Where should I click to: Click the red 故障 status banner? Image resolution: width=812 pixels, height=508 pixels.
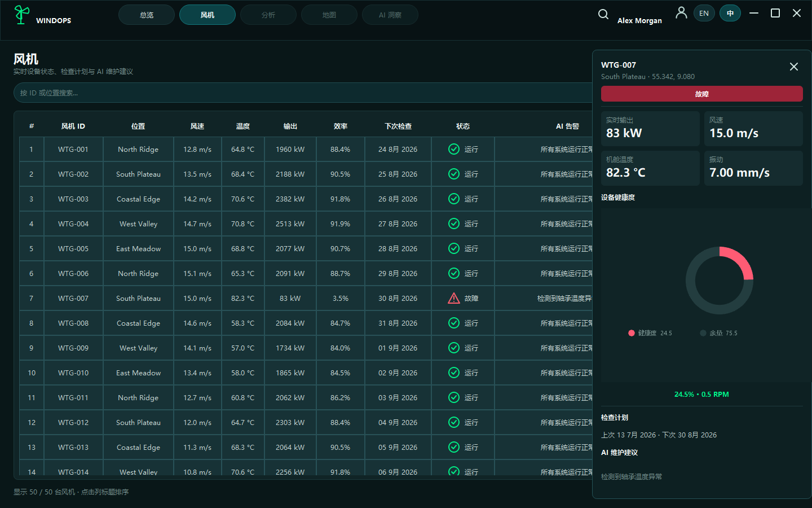(701, 94)
